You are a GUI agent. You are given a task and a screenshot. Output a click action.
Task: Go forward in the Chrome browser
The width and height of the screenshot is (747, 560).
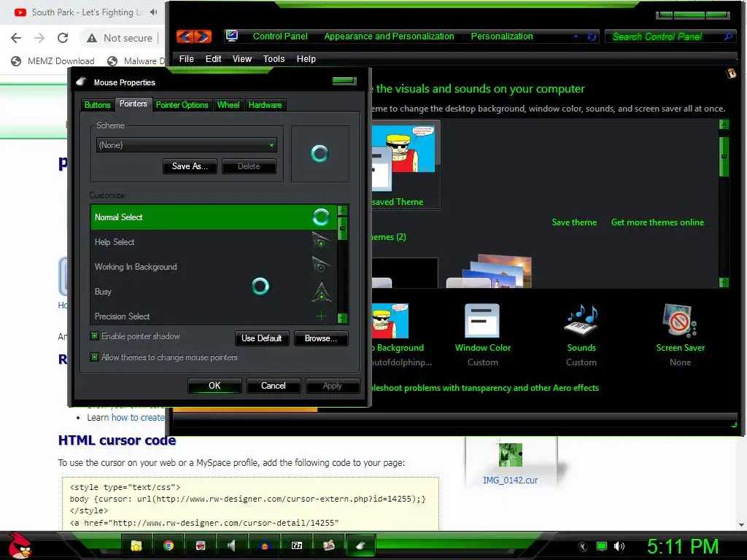tap(39, 38)
